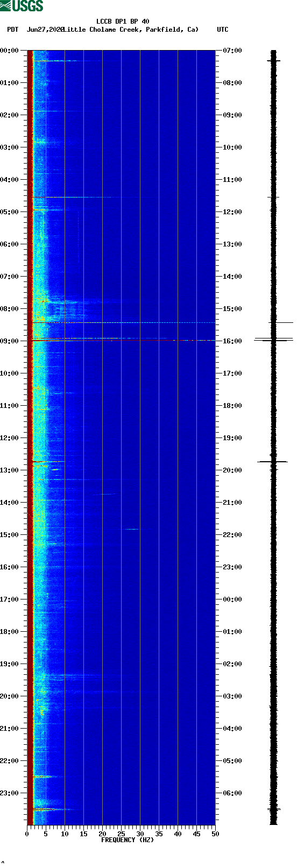Image resolution: width=297 pixels, height=868 pixels.
Task: Click the 00:00 PDT time label
Action: pos(10,51)
